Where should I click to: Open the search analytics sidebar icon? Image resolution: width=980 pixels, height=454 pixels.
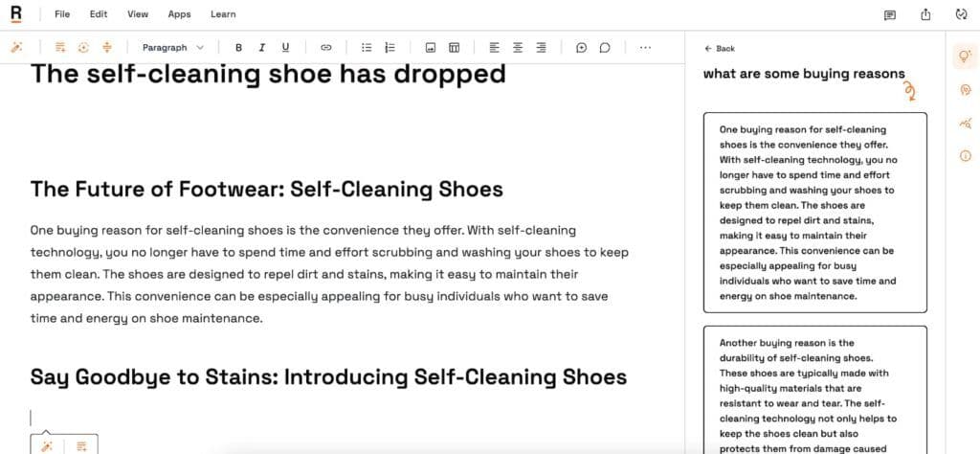click(x=965, y=124)
